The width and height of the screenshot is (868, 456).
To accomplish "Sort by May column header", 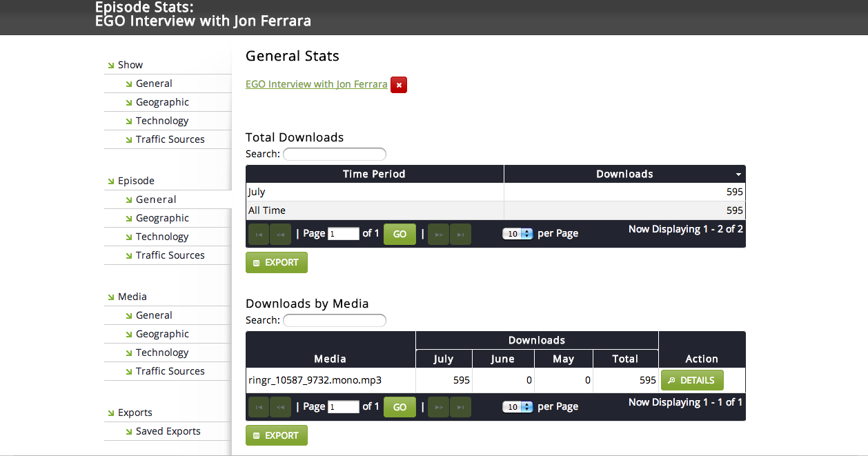I will point(564,359).
